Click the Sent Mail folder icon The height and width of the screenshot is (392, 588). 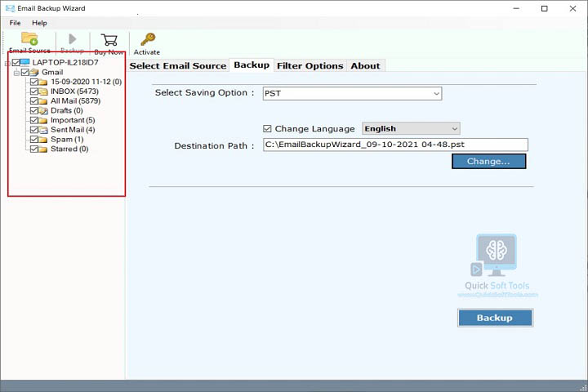pos(43,130)
